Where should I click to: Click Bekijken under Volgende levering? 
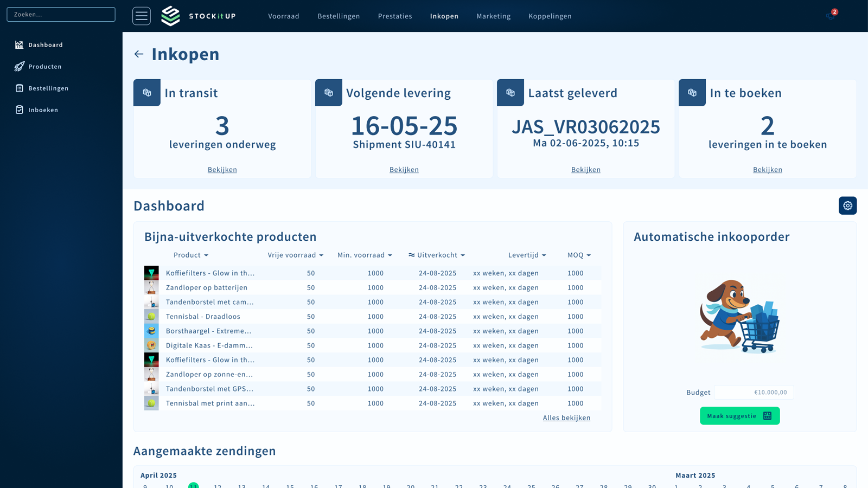tap(404, 170)
